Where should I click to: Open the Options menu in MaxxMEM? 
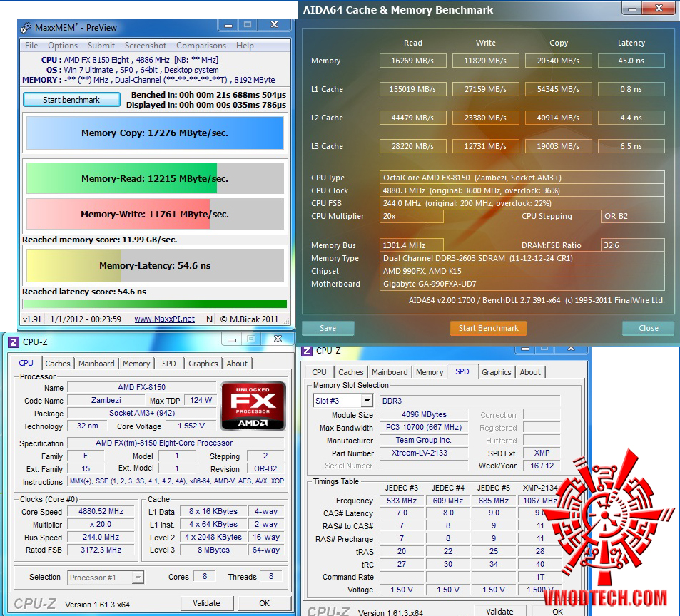point(63,46)
